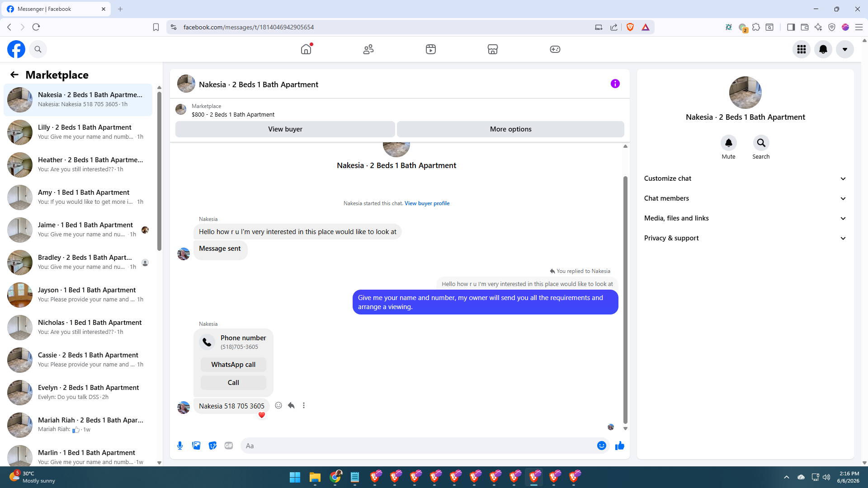Open the Facebook menu grid icon

tap(802, 49)
